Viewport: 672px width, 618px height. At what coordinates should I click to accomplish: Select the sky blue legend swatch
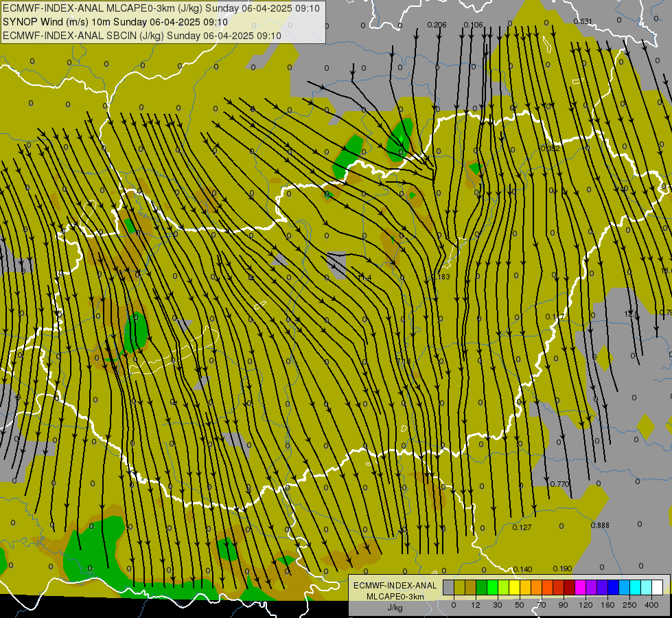coord(625,588)
